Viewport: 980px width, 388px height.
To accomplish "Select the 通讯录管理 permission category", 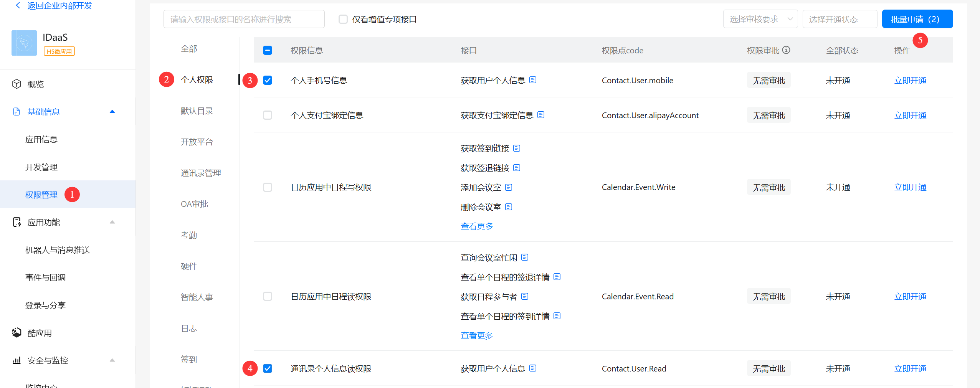I will (201, 173).
